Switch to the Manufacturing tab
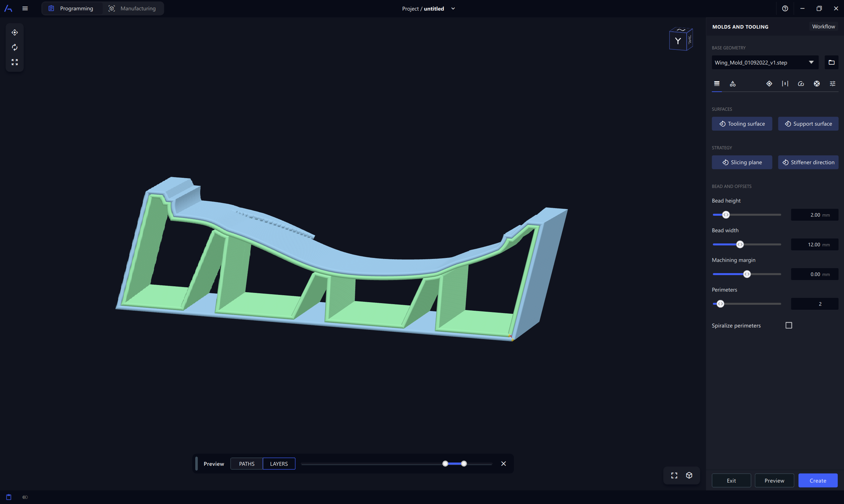This screenshot has height=504, width=844. coord(132,9)
